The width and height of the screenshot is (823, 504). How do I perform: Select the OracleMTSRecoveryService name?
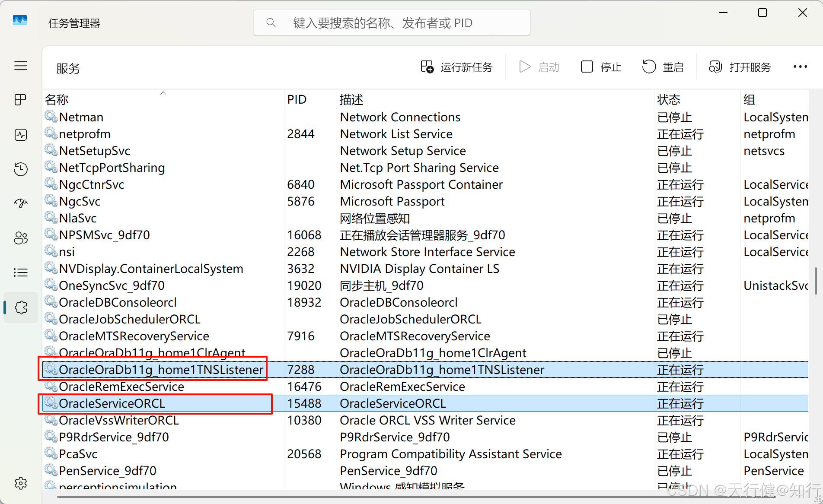point(134,336)
